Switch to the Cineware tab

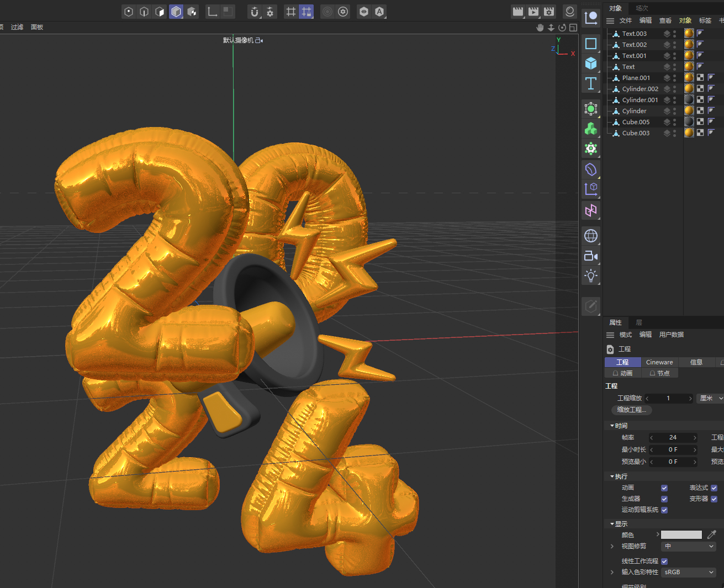(x=659, y=362)
